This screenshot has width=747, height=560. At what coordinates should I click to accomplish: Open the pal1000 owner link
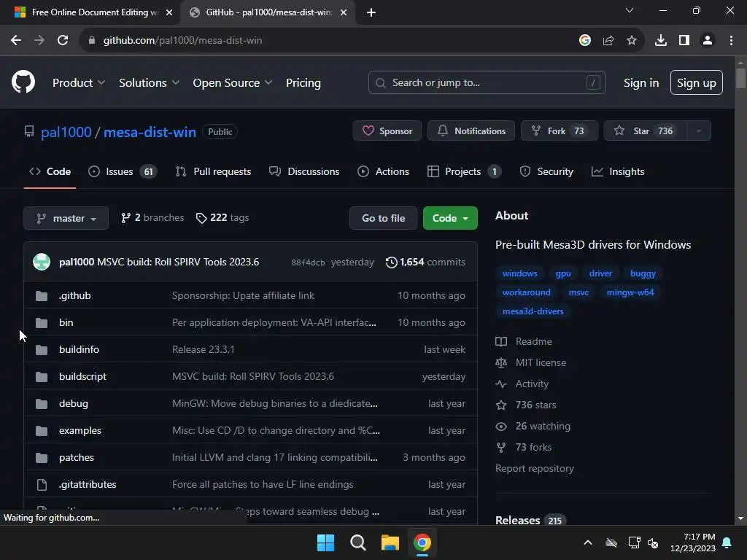(x=66, y=132)
